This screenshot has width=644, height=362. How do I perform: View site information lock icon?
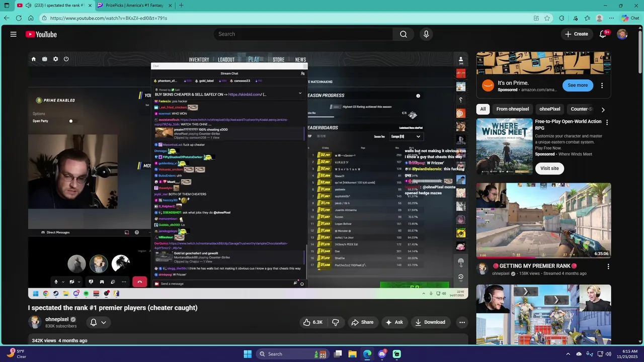coord(44,18)
